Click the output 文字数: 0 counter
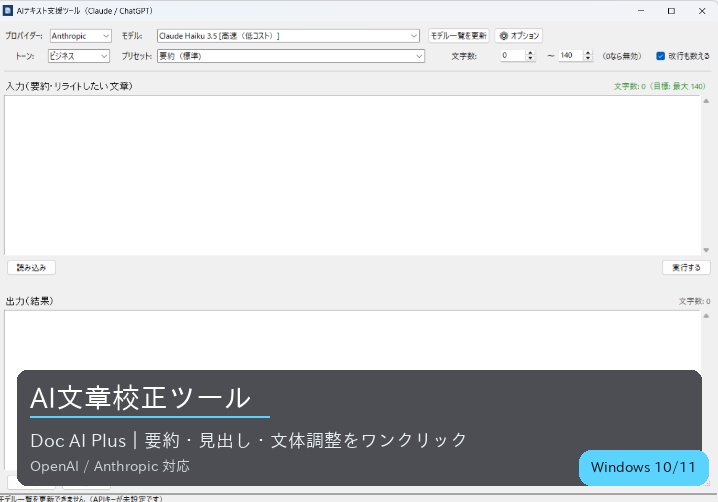 (694, 301)
